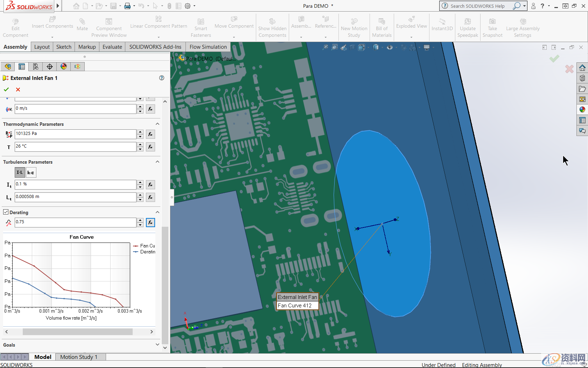Activate the Zoom to Area tool
588x368 pixels.
(x=334, y=47)
